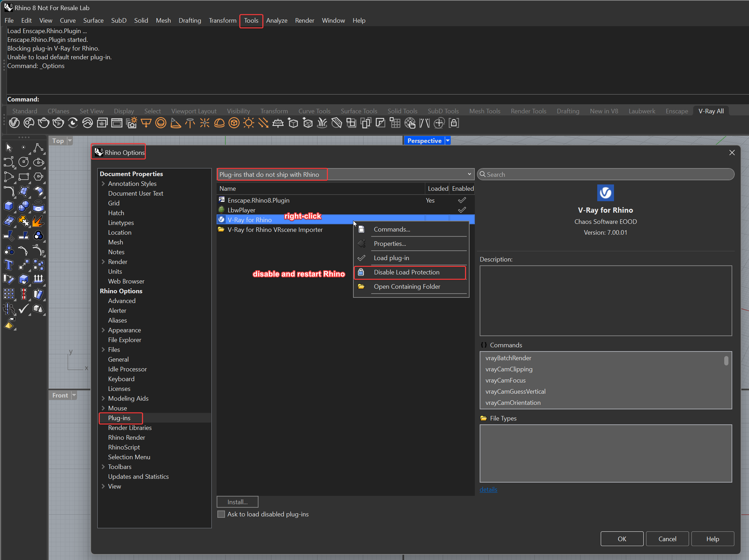Image resolution: width=749 pixels, height=560 pixels.
Task: Open the details link
Action: [488, 489]
